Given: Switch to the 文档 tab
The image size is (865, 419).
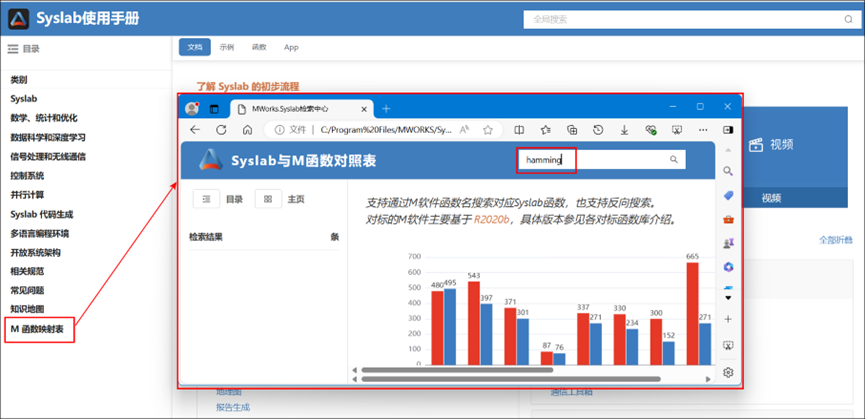Looking at the screenshot, I should 195,47.
